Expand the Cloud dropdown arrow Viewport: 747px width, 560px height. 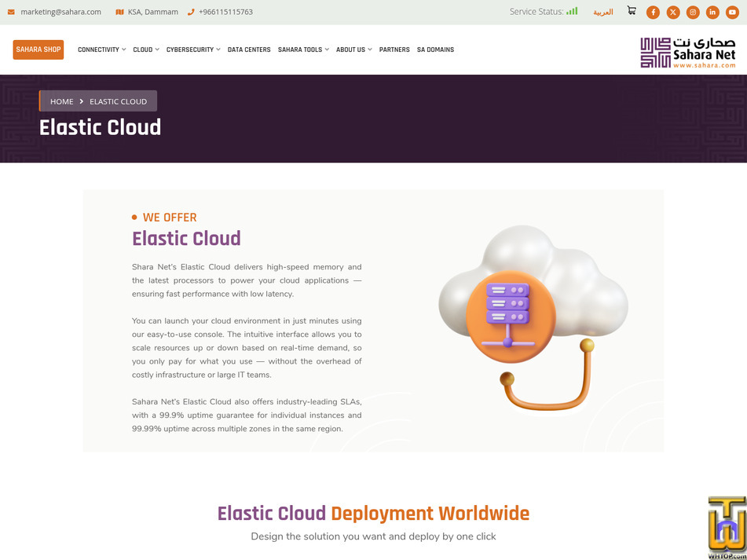[x=157, y=49]
